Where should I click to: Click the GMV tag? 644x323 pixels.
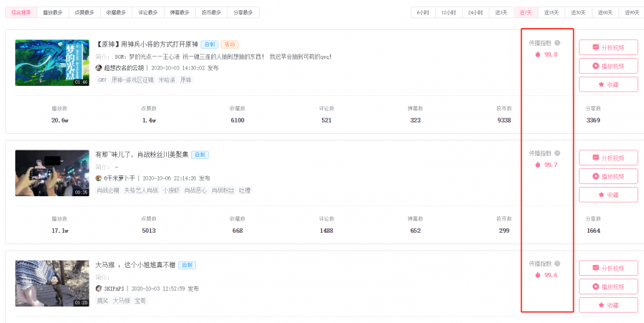(102, 80)
